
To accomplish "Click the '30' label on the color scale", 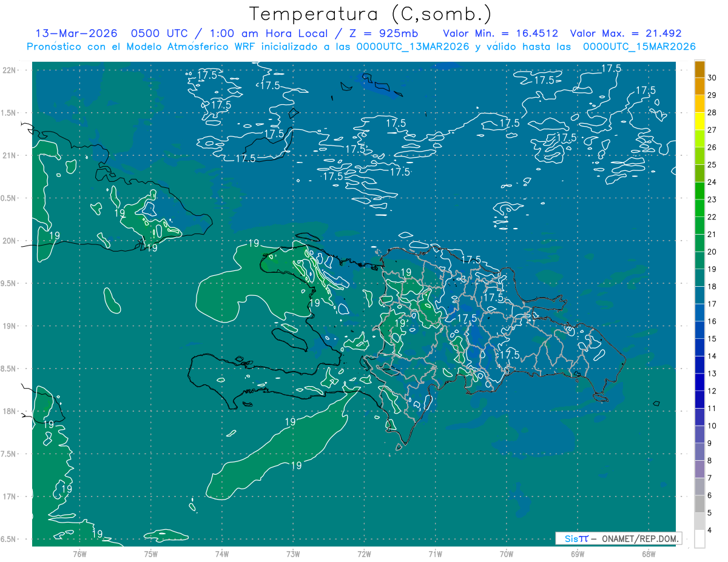I will click(713, 78).
